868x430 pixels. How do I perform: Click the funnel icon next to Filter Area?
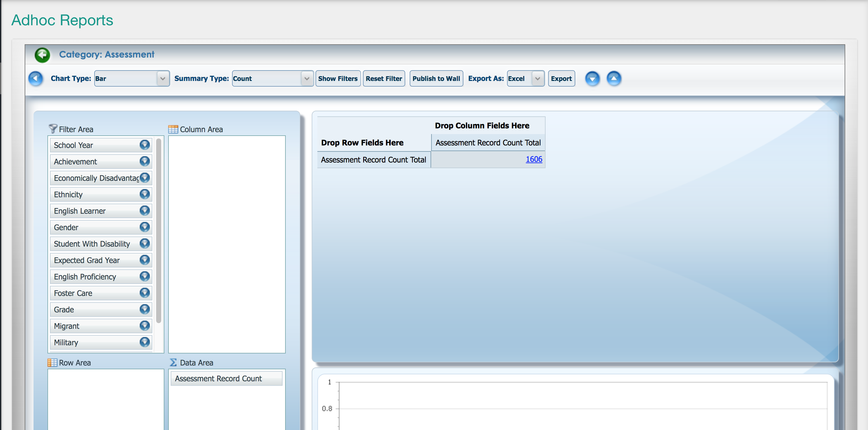click(x=53, y=129)
